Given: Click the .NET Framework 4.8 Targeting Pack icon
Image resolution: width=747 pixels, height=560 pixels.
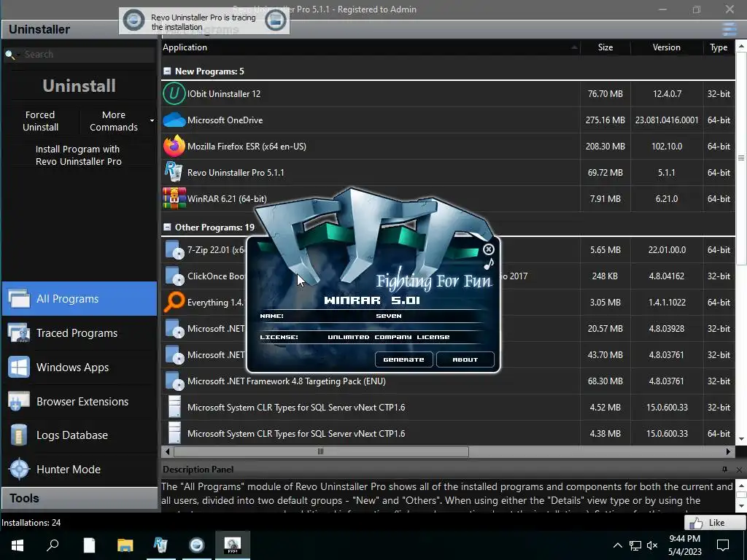Looking at the screenshot, I should tap(174, 381).
